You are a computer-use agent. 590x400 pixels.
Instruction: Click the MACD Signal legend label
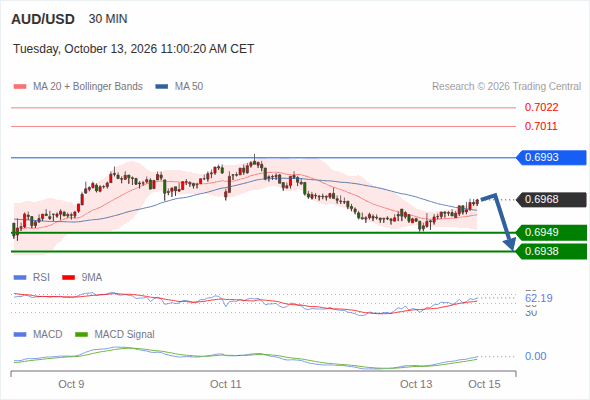pyautogui.click(x=125, y=335)
